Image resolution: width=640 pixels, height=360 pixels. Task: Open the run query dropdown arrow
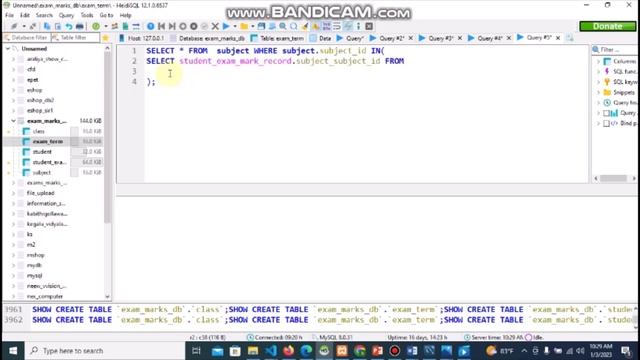pos(235,26)
